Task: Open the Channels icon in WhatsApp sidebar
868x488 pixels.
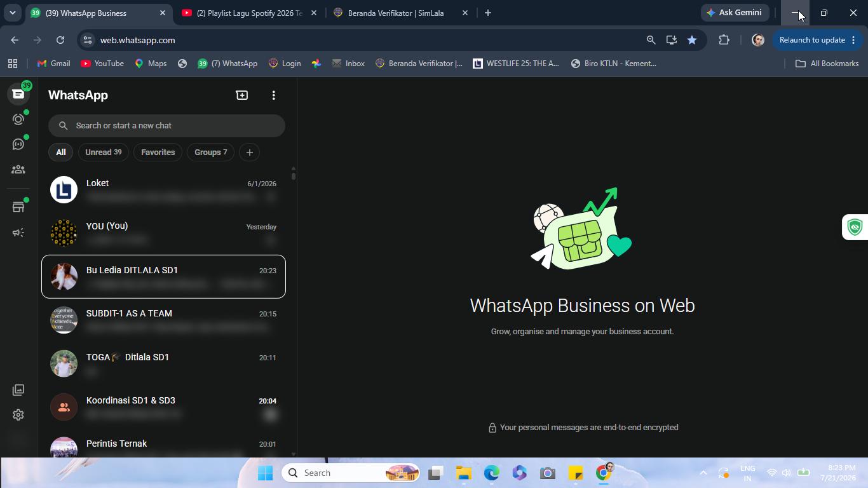Action: coord(18,144)
